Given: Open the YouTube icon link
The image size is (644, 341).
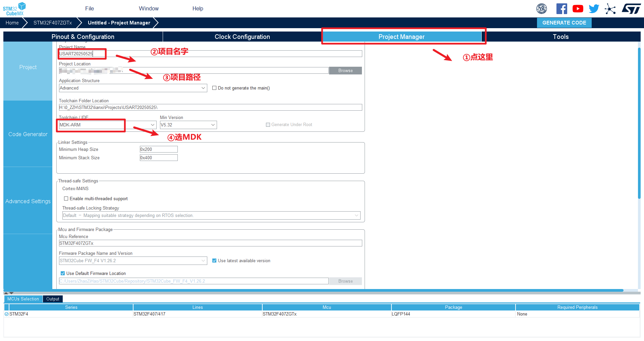Looking at the screenshot, I should point(578,9).
